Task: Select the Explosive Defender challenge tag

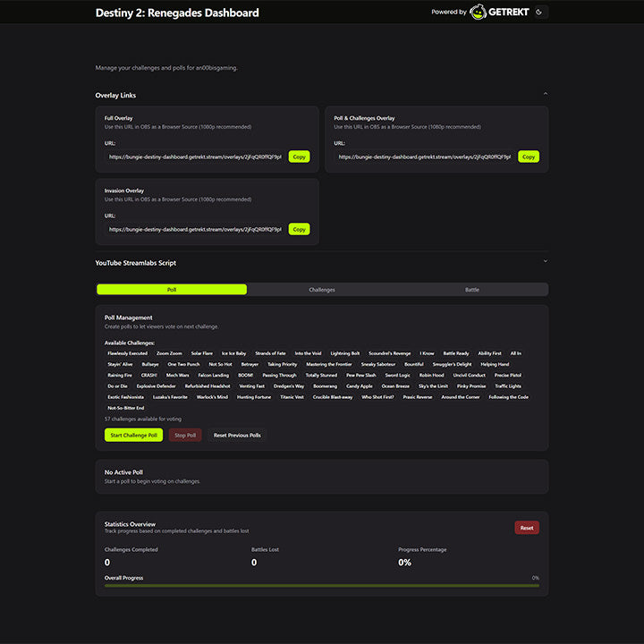Action: click(x=156, y=386)
